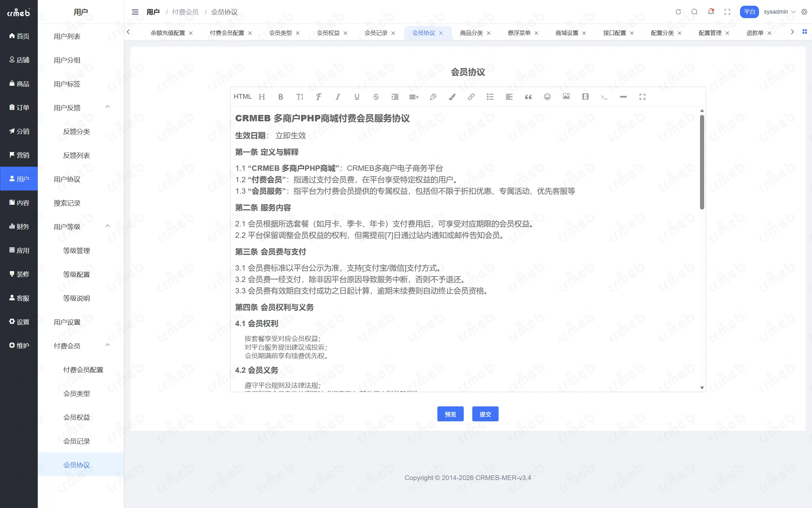812x508 pixels.
Task: Switch to the 配置管理 tab
Action: 710,33
